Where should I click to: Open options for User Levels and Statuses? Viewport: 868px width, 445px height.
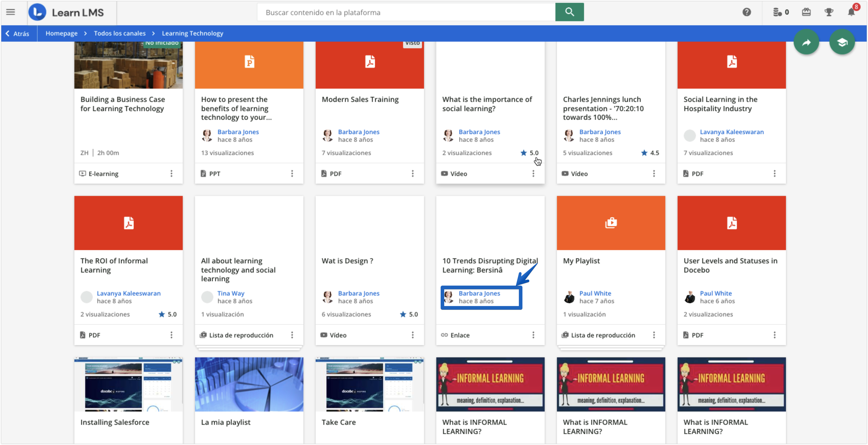click(x=775, y=335)
